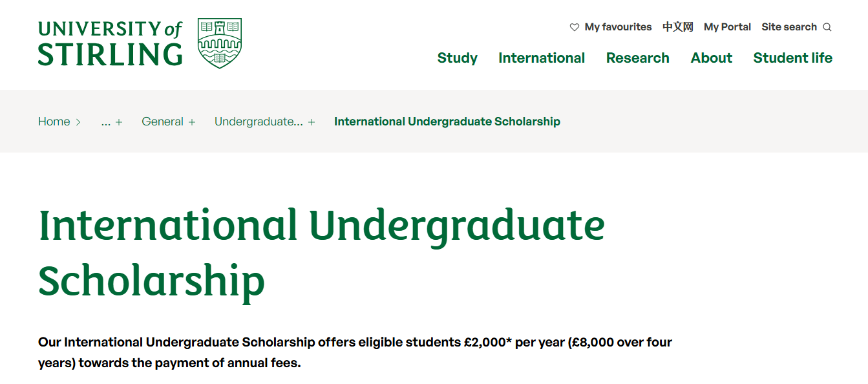Open My Portal

click(728, 27)
